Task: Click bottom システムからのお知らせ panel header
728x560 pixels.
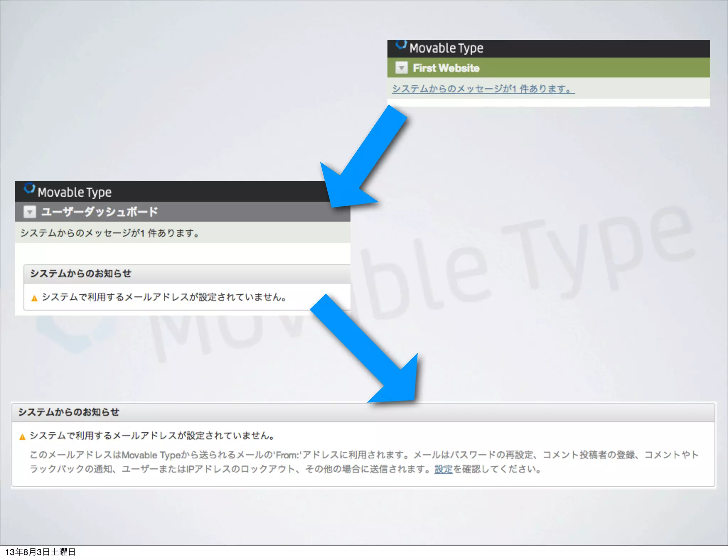Action: click(x=69, y=412)
